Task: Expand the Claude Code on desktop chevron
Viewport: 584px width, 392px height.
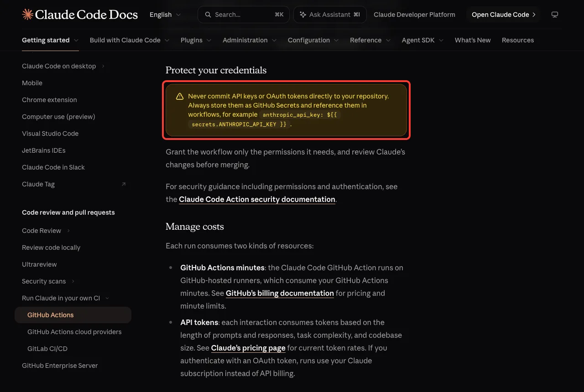Action: click(x=103, y=66)
